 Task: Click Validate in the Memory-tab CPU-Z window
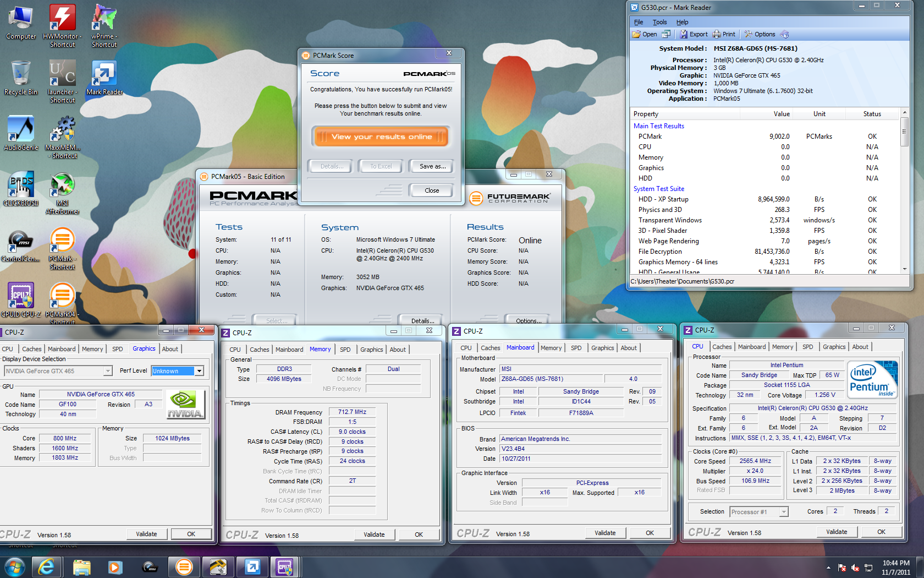(374, 535)
